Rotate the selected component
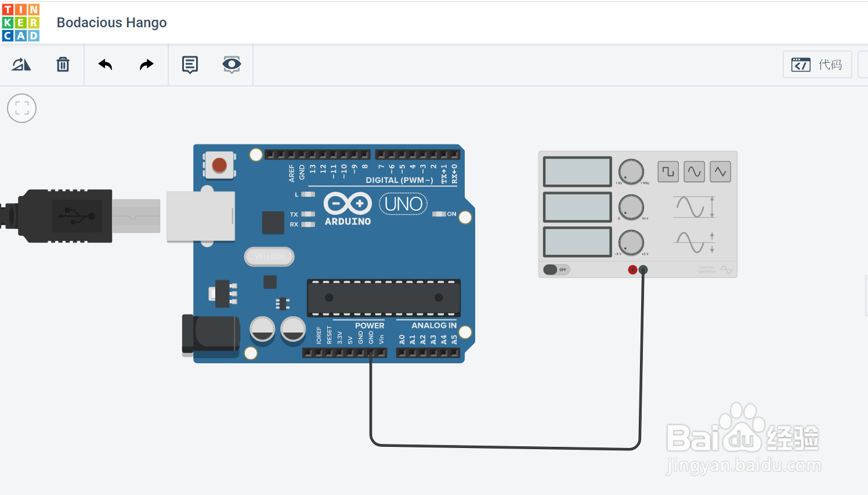The height and width of the screenshot is (495, 868). pos(21,64)
